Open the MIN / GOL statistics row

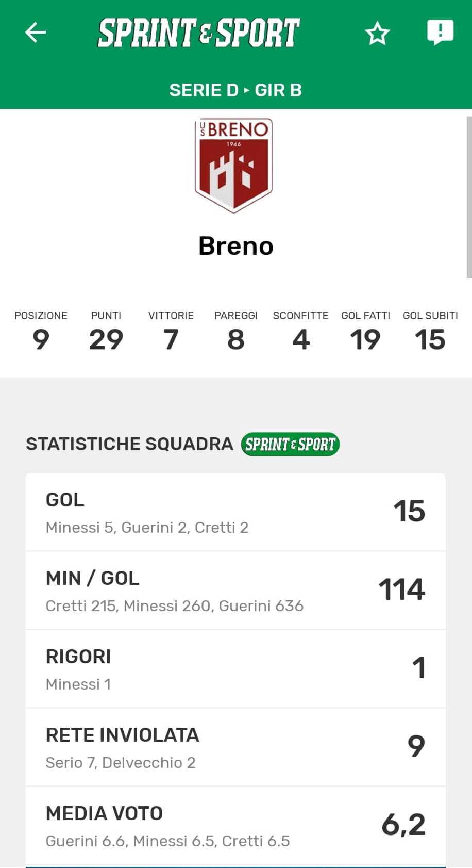point(235,591)
